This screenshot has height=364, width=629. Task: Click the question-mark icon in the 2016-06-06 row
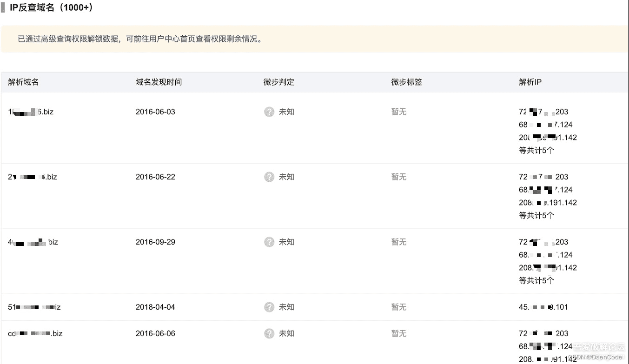(x=269, y=333)
